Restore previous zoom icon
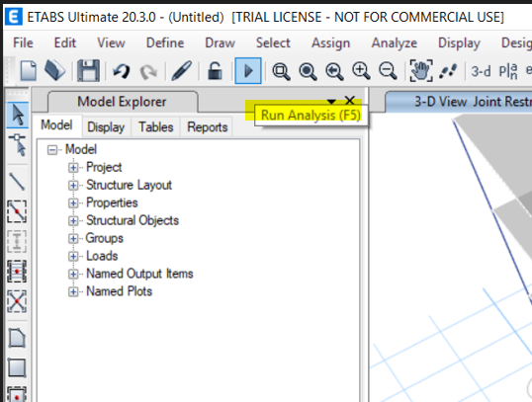Viewport: 532px width, 402px height. coord(334,71)
